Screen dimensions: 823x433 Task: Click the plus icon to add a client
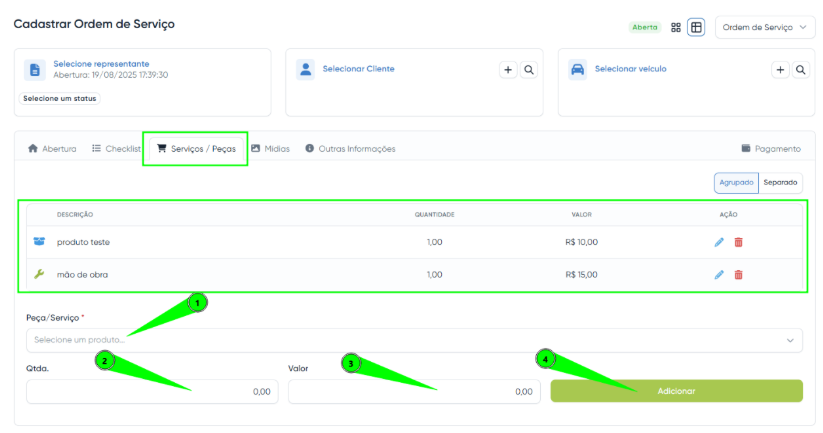508,70
